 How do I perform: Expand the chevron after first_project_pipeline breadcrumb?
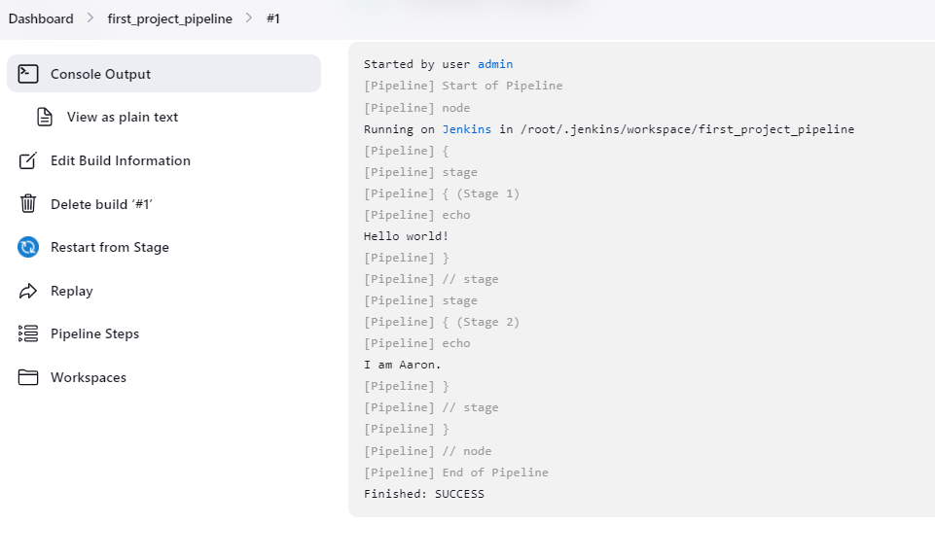[249, 18]
